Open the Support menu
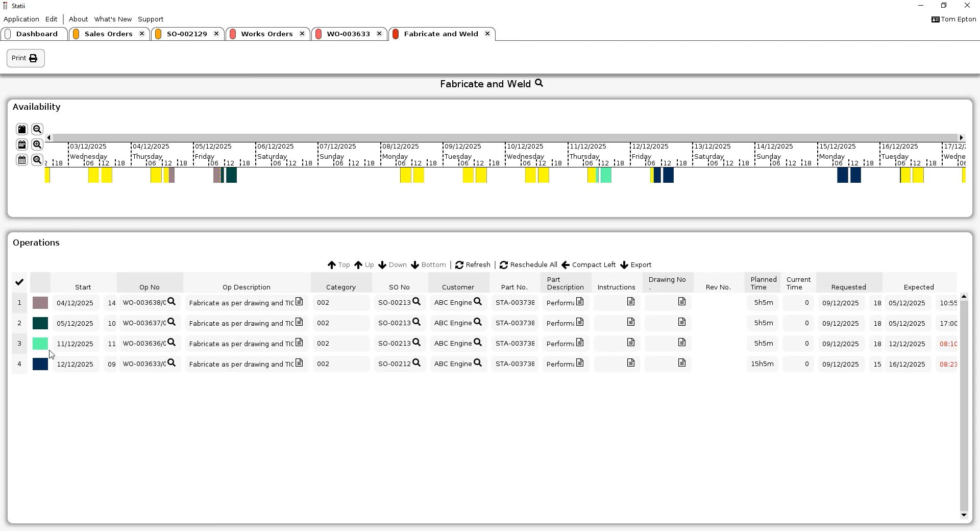This screenshot has width=980, height=531. (x=151, y=19)
